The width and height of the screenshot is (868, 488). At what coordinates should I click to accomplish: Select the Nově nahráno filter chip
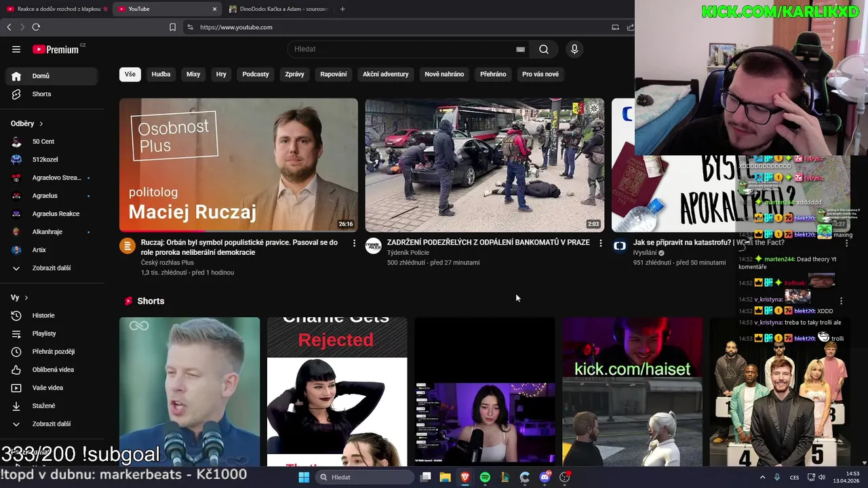click(x=444, y=74)
